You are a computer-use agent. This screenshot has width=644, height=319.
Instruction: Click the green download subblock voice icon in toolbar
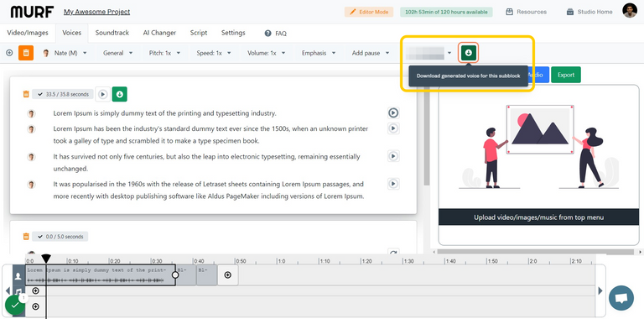(x=468, y=53)
